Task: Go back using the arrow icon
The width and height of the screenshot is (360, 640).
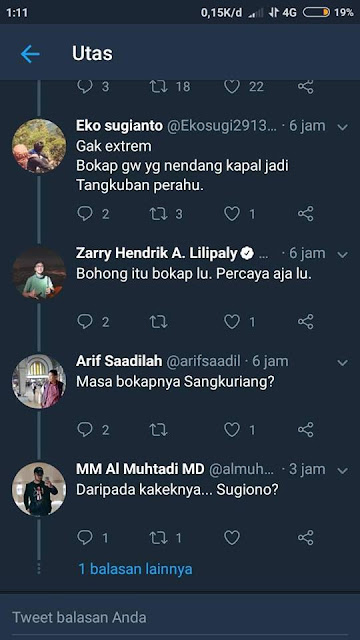Action: (x=30, y=54)
